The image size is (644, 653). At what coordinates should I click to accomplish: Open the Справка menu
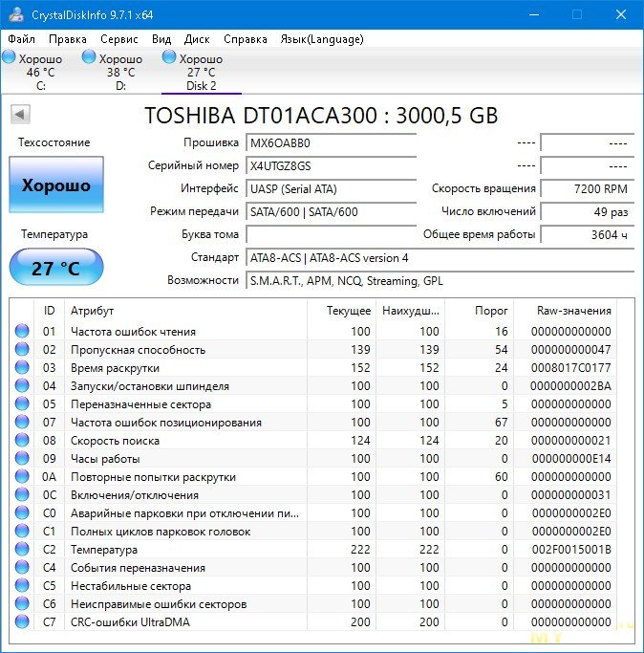point(245,39)
